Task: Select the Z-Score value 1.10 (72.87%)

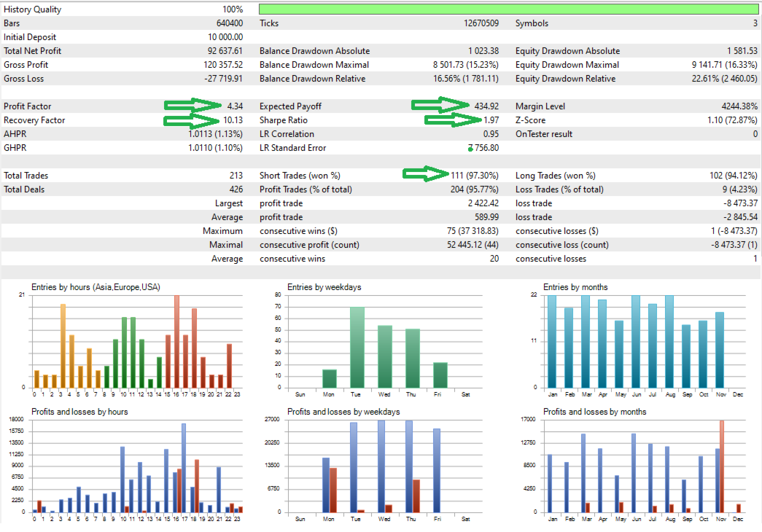Action: pos(732,120)
